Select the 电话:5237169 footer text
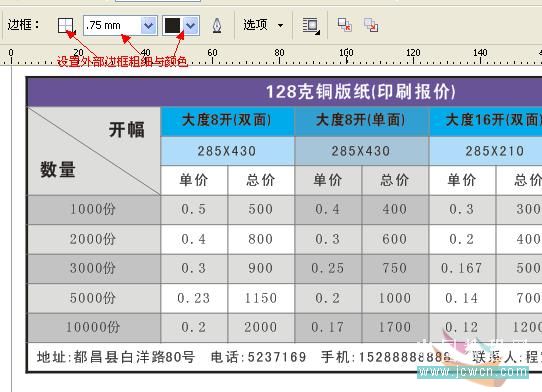 pos(259,357)
